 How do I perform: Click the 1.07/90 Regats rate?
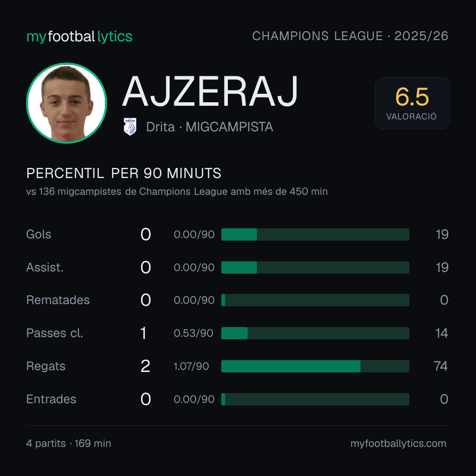pos(191,366)
